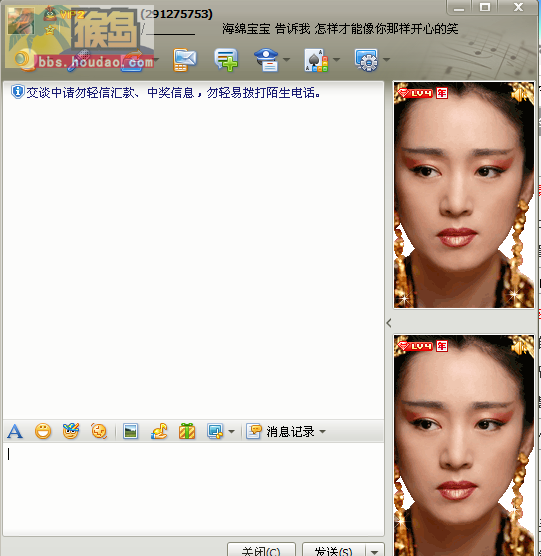Click the red 年 badge on the upper portrait

[442, 93]
